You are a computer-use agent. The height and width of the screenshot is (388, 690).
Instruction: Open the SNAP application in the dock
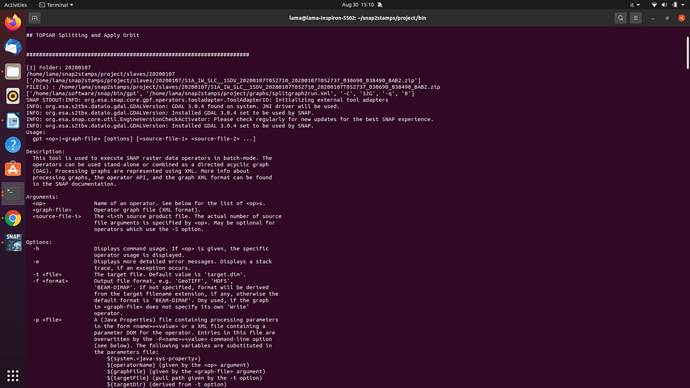[x=13, y=242]
